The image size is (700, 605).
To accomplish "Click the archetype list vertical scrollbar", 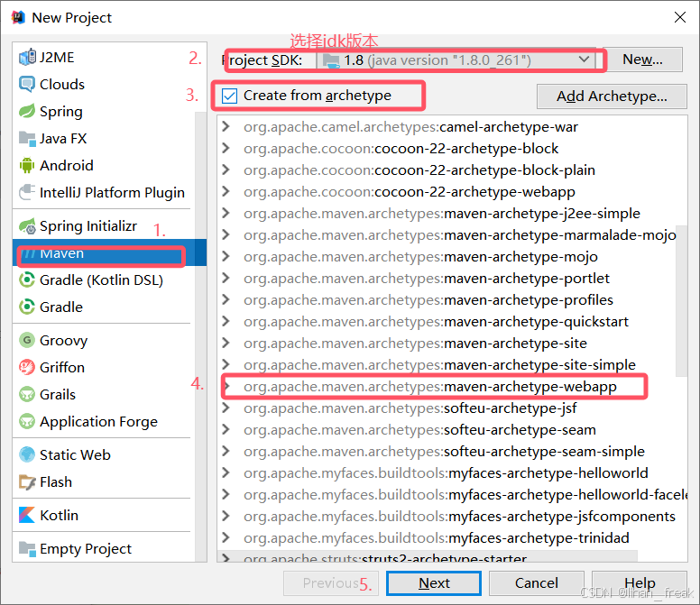I will click(681, 301).
